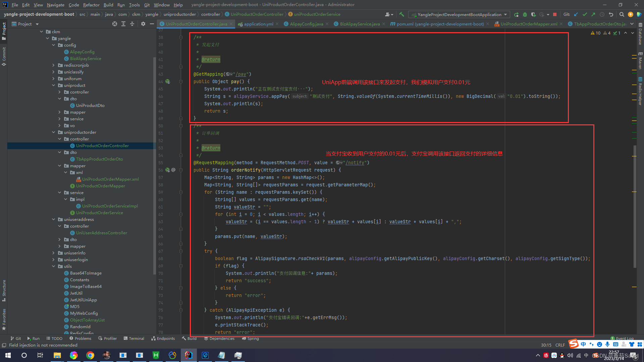Screen dimensions: 644x362
Task: Open Search Everywhere magnifier
Action: [x=622, y=14]
